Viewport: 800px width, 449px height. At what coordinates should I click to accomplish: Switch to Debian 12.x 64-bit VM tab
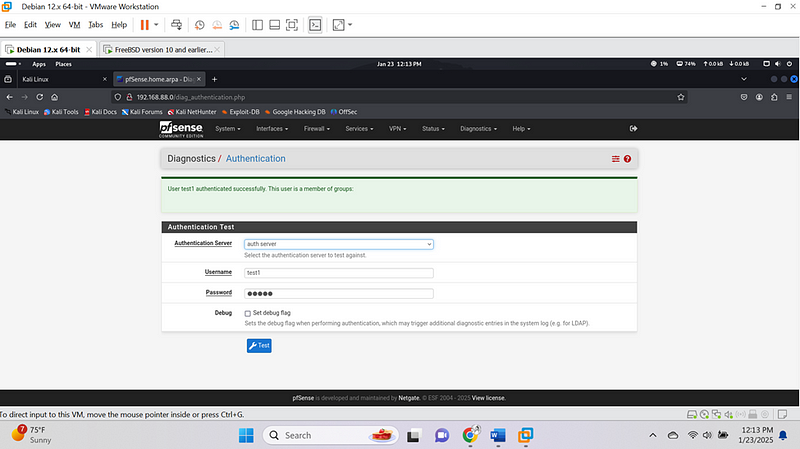[x=48, y=49]
